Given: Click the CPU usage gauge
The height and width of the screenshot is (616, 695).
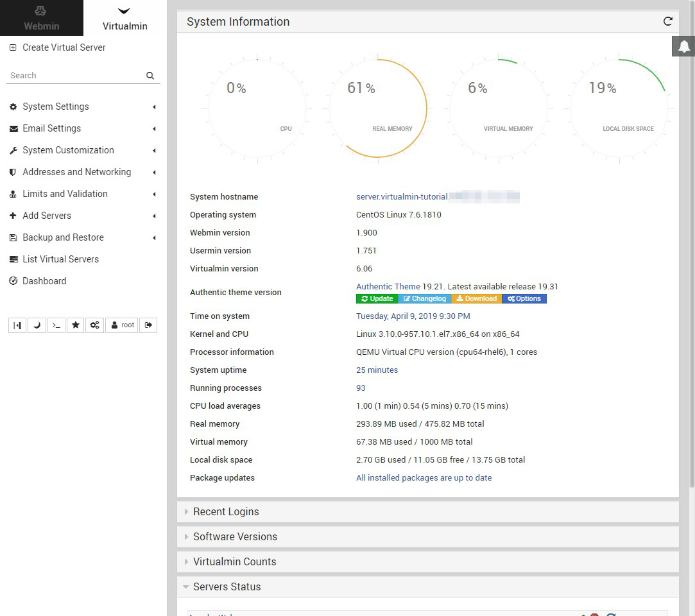Looking at the screenshot, I should pyautogui.click(x=257, y=108).
